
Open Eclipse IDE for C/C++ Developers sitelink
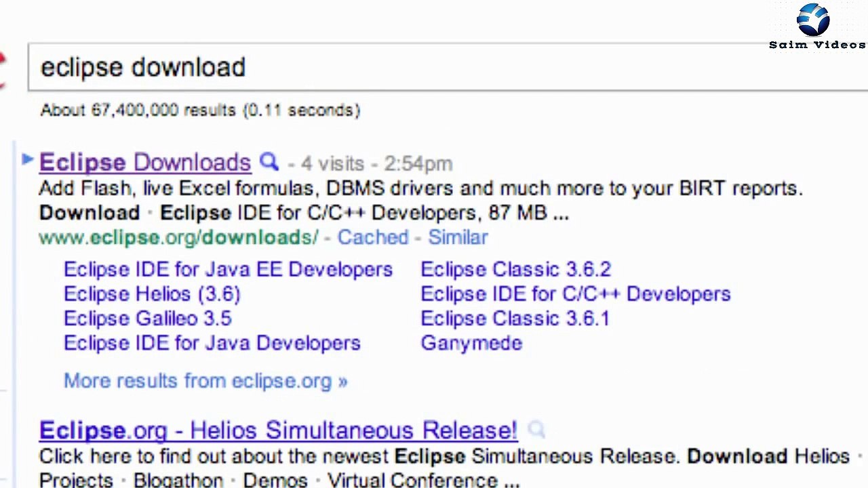coord(575,294)
